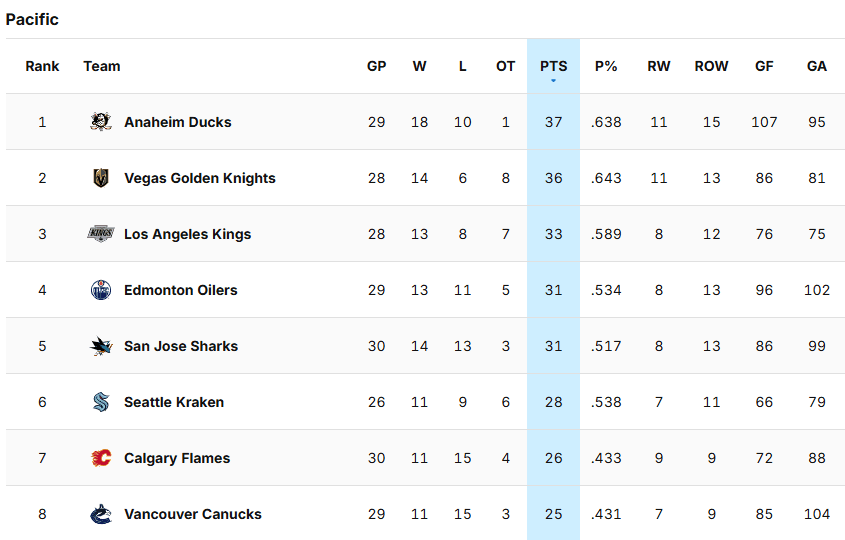The height and width of the screenshot is (540, 845).
Task: Click the Seattle Kraken logo
Action: tap(100, 402)
